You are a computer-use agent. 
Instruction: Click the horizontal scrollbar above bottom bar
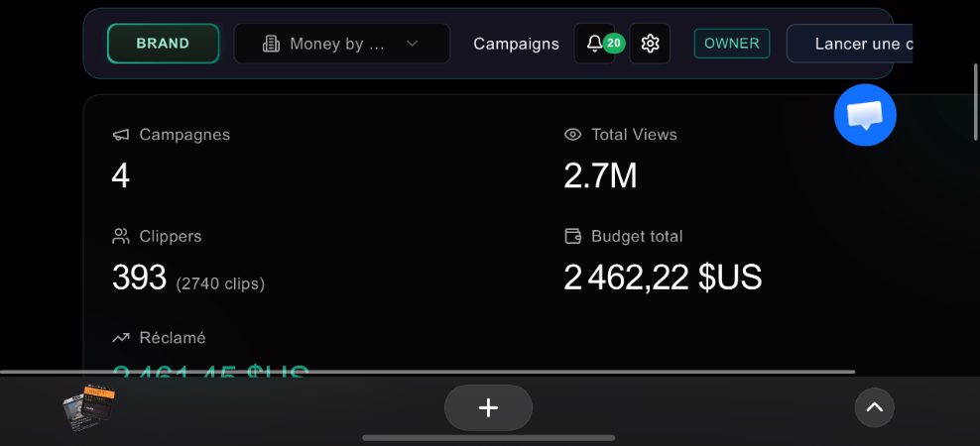click(427, 372)
